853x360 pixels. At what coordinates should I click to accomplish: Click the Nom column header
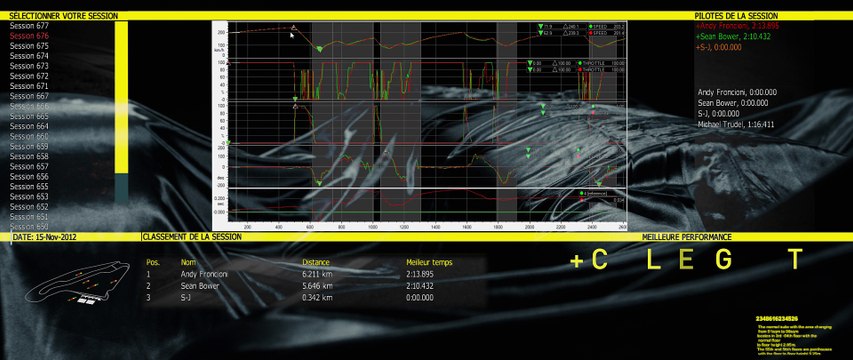click(x=188, y=263)
